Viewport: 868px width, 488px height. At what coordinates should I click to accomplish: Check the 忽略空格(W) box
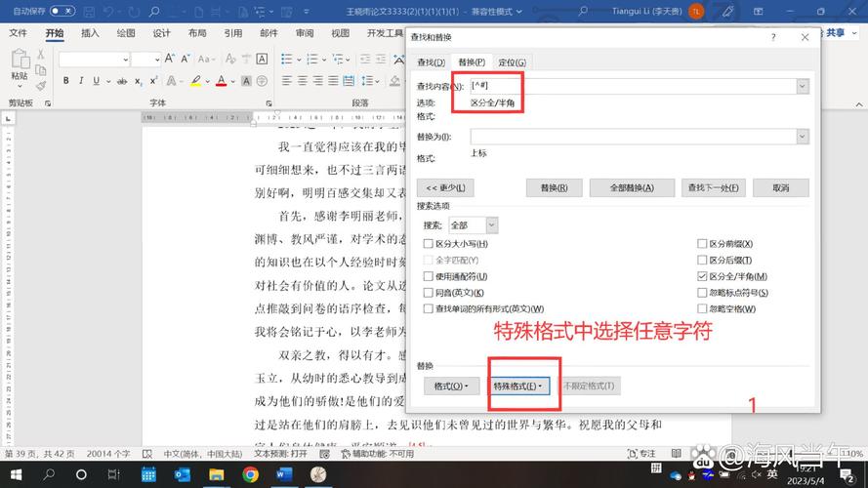coord(702,308)
